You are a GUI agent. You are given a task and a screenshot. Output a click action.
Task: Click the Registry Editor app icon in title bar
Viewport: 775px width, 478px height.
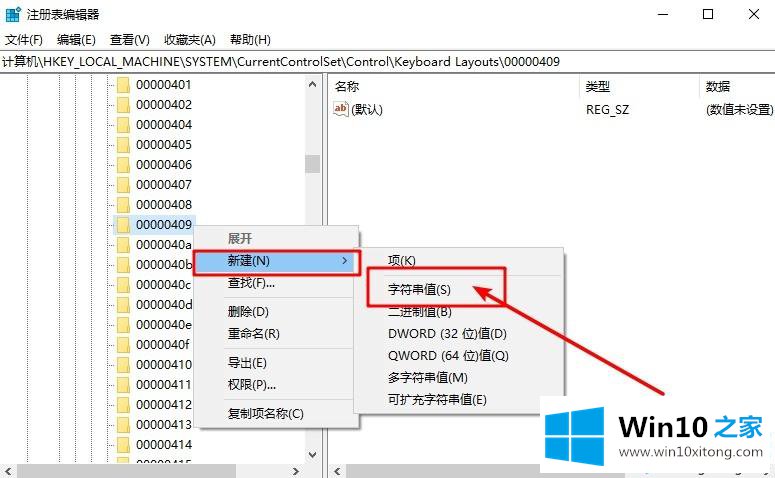coord(13,14)
